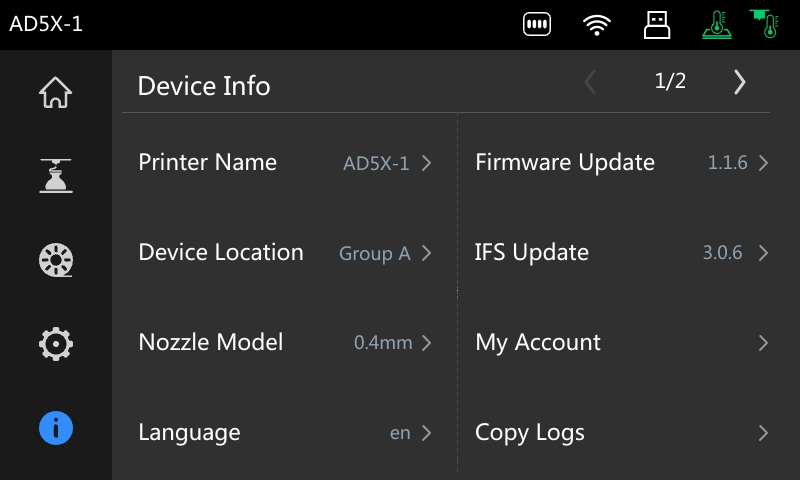This screenshot has width=800, height=480.
Task: Open the Home screen from sidebar
Action: (x=56, y=92)
